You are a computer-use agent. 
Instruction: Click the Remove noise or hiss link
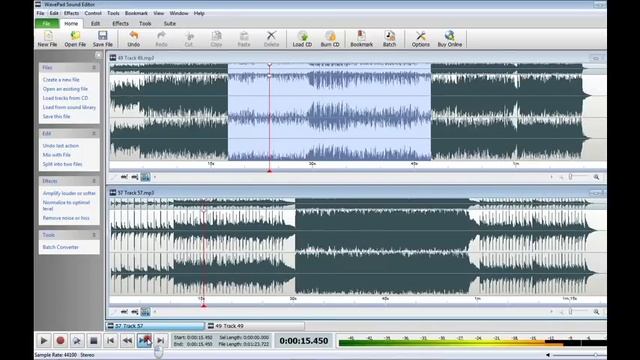click(66, 218)
